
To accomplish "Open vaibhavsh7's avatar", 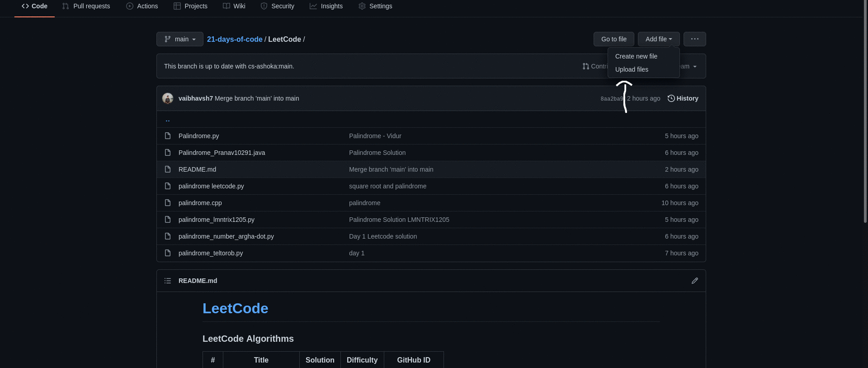I will [x=167, y=99].
